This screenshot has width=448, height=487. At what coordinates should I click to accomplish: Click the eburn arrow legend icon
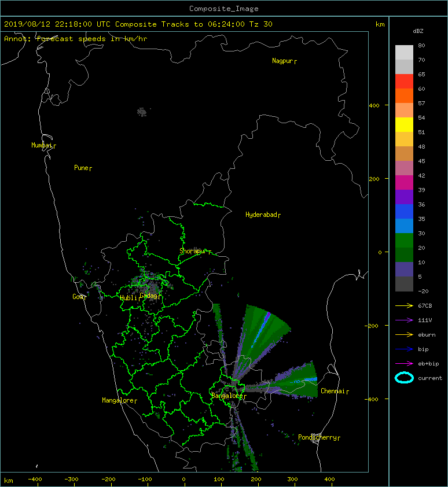pyautogui.click(x=404, y=334)
